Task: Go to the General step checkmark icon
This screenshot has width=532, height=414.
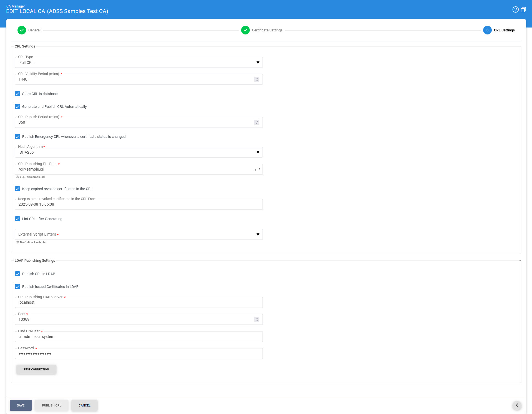Action: (x=22, y=30)
